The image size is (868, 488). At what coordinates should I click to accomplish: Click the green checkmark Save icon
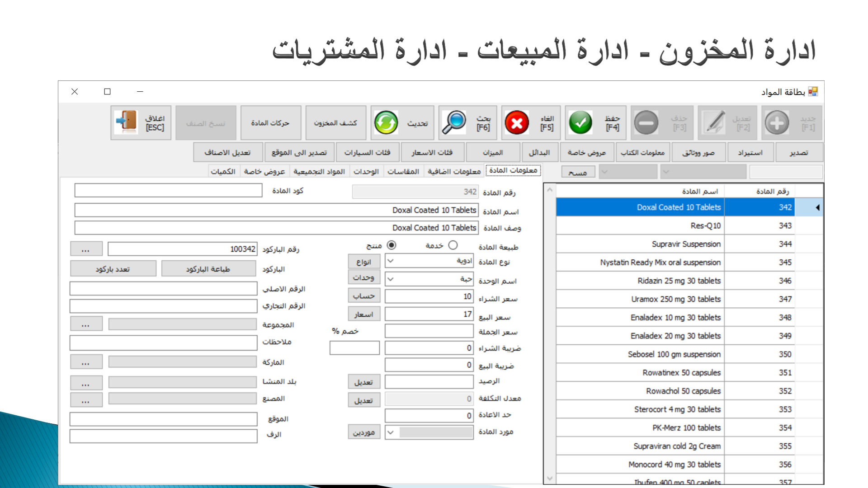click(x=580, y=123)
